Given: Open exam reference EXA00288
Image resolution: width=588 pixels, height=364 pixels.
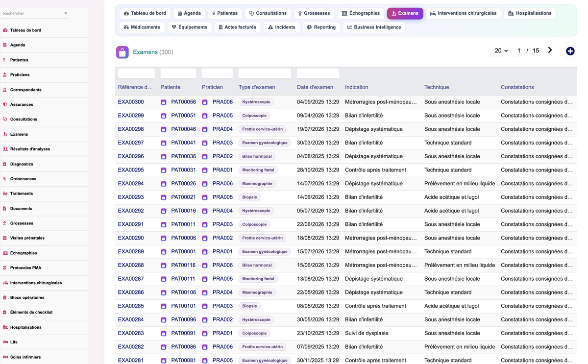Looking at the screenshot, I should point(131,265).
